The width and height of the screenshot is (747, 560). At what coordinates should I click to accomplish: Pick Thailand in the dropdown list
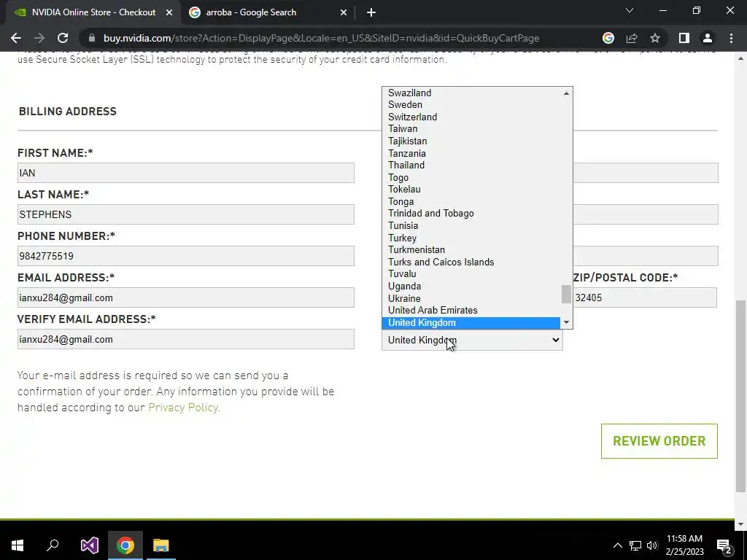click(471, 166)
